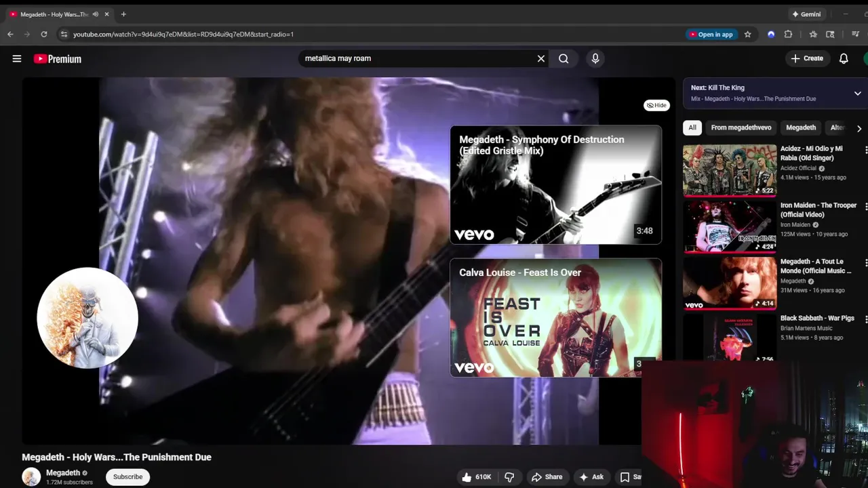Play Symphony Of Destruction end card
868x488 pixels.
pyautogui.click(x=556, y=185)
